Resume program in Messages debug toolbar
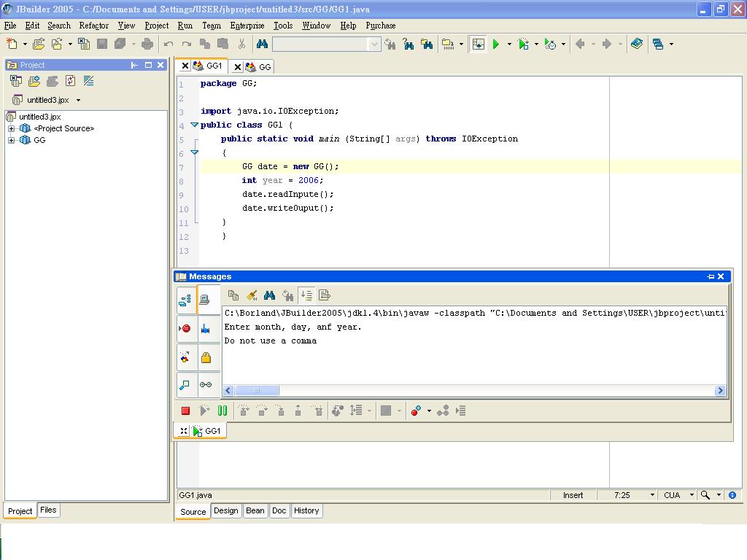The height and width of the screenshot is (560, 747). coord(204,411)
